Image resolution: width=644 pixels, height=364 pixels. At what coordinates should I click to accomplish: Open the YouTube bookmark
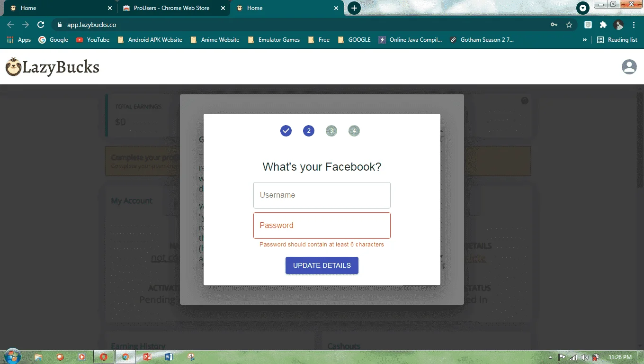[x=93, y=40]
